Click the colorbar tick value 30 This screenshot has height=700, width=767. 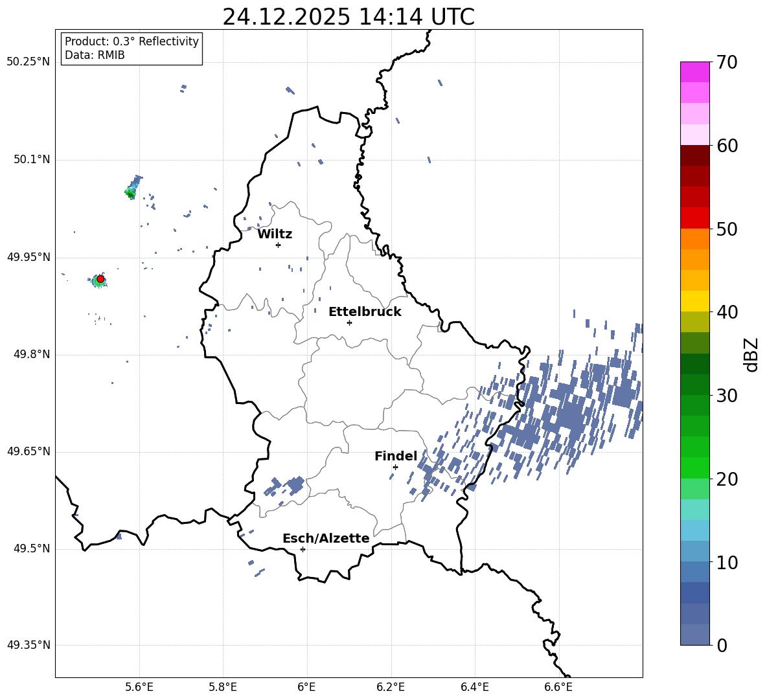(727, 396)
